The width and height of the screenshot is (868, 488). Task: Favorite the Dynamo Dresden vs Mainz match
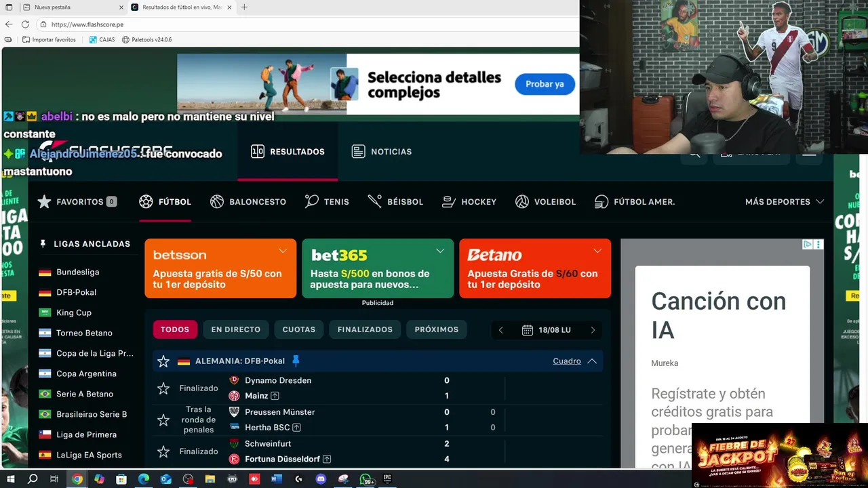(163, 388)
